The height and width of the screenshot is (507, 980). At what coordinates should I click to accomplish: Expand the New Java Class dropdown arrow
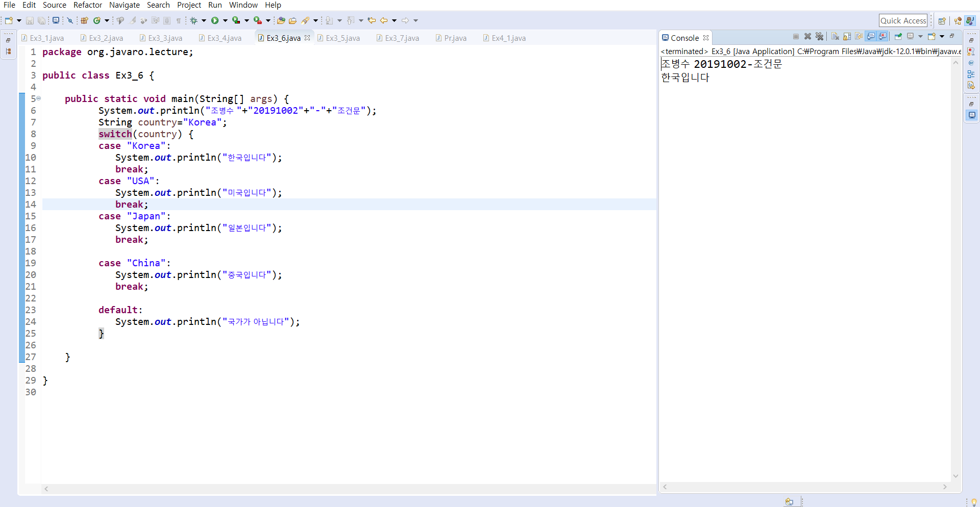(107, 20)
